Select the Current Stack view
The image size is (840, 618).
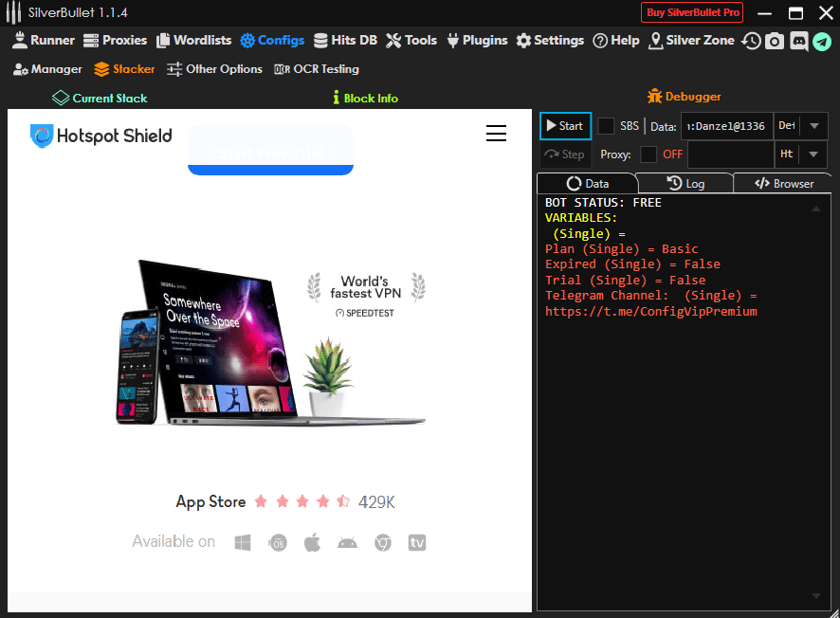click(x=100, y=98)
